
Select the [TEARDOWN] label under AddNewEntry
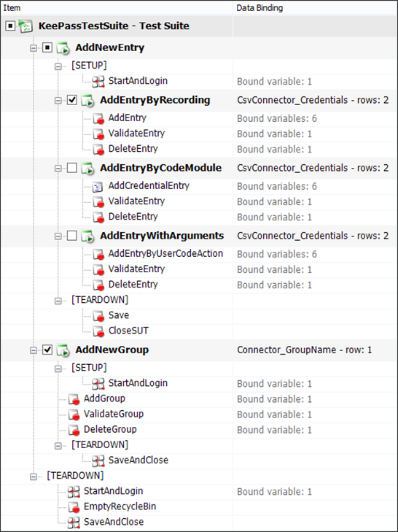(100, 300)
